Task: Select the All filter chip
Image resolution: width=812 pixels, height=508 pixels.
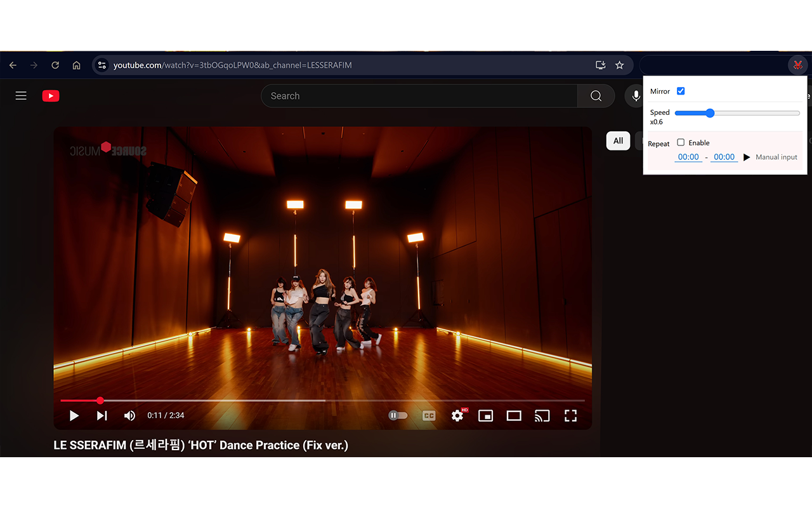Action: pos(618,141)
